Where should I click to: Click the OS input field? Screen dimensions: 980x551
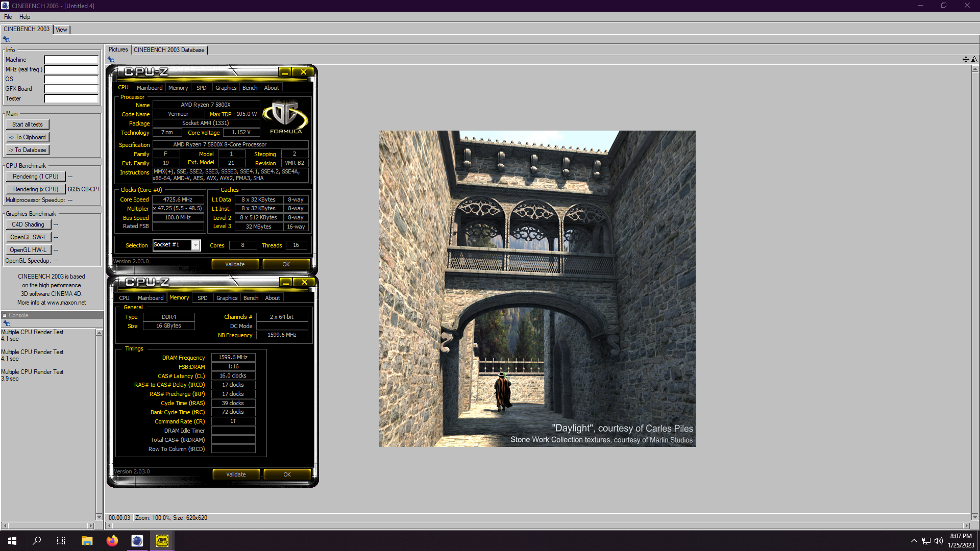coord(71,79)
